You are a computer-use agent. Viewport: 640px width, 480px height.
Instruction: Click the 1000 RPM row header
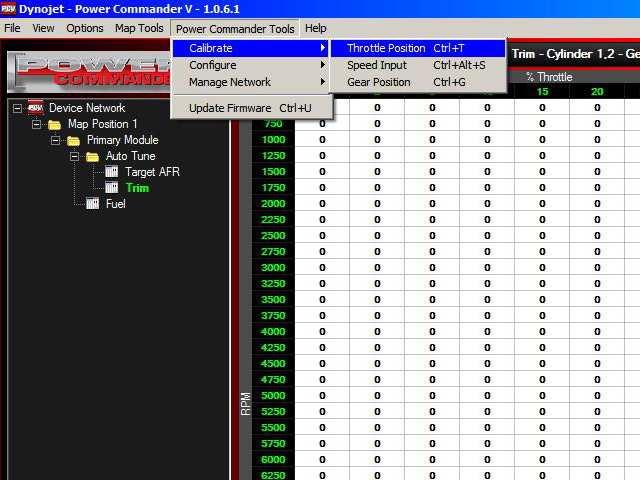[273, 140]
